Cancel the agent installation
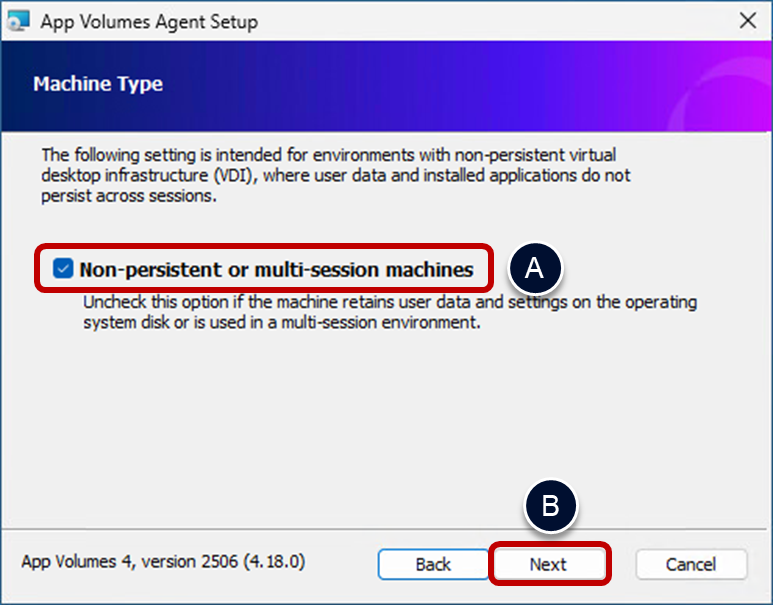Image resolution: width=773 pixels, height=605 pixels. pyautogui.click(x=690, y=564)
